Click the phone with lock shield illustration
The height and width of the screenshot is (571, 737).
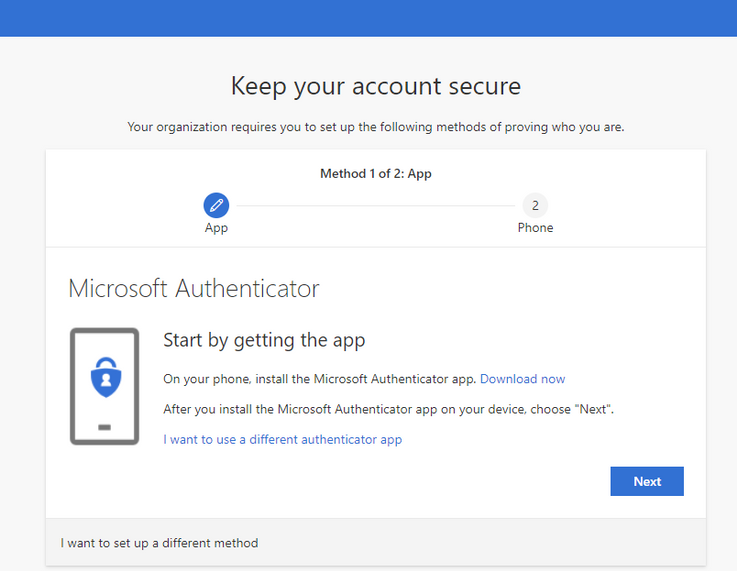pyautogui.click(x=104, y=386)
